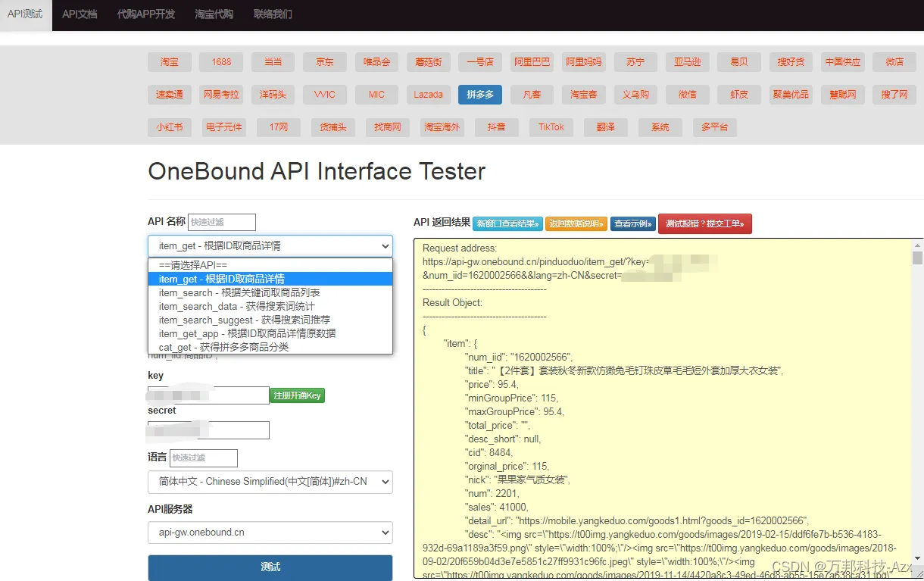Click the blue 测试 button

(270, 567)
